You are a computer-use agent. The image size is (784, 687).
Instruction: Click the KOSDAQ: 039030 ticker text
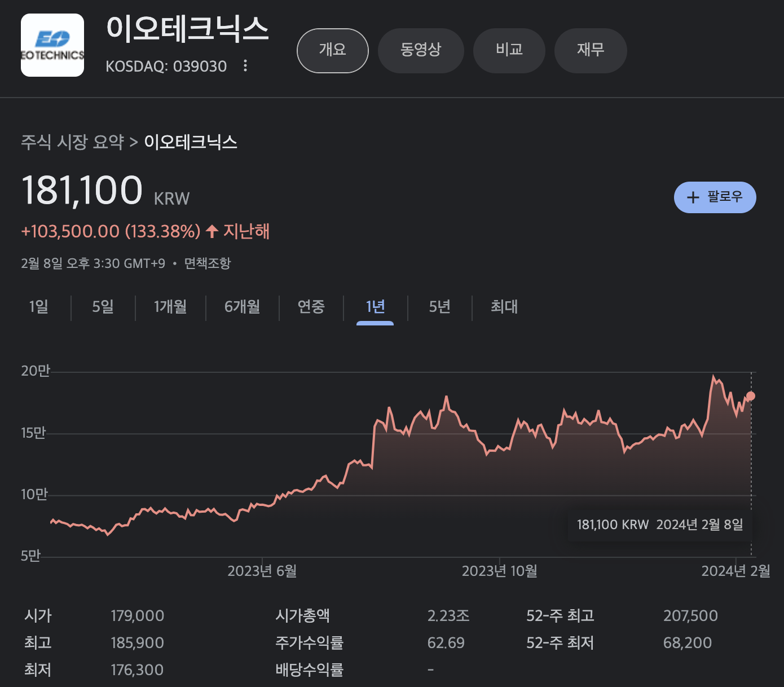click(166, 67)
